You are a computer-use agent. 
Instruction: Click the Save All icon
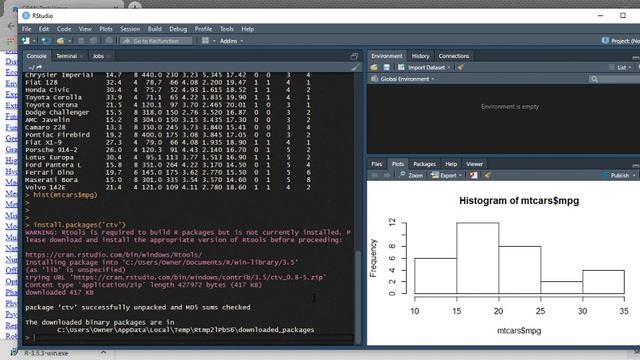93,41
